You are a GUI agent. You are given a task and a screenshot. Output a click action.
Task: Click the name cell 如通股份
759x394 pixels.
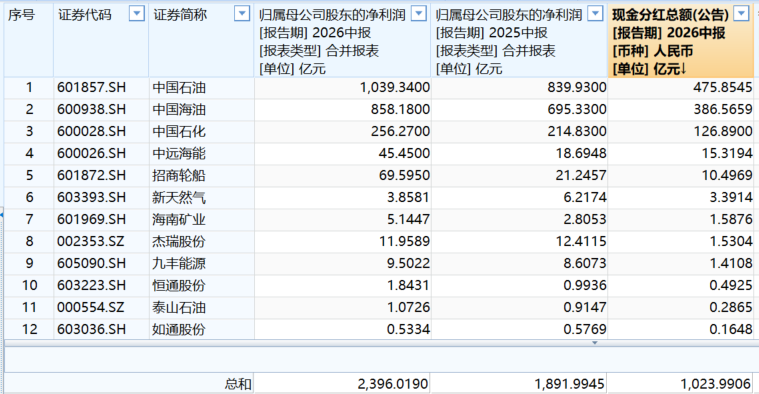pos(179,329)
